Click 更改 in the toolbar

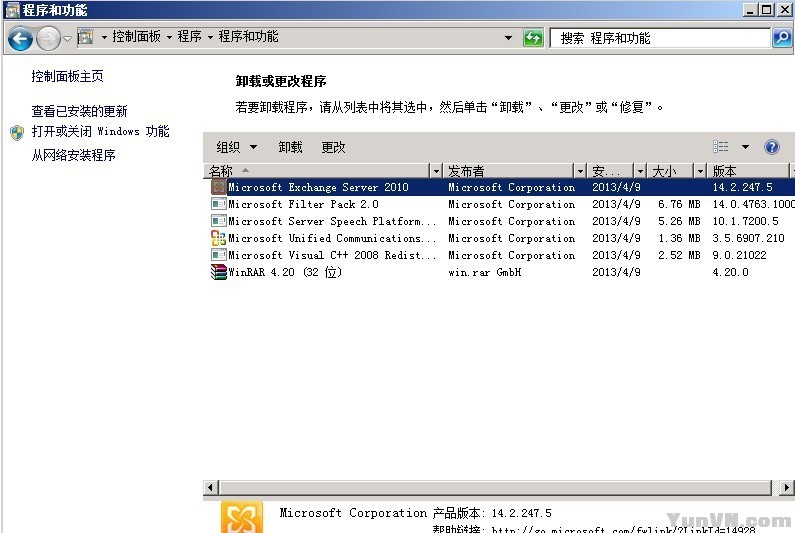tap(333, 147)
